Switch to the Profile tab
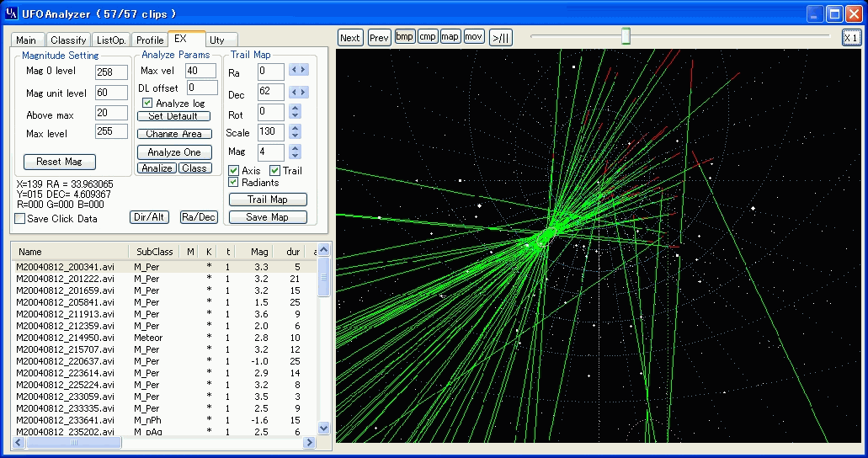The height and width of the screenshot is (458, 868). coord(150,40)
